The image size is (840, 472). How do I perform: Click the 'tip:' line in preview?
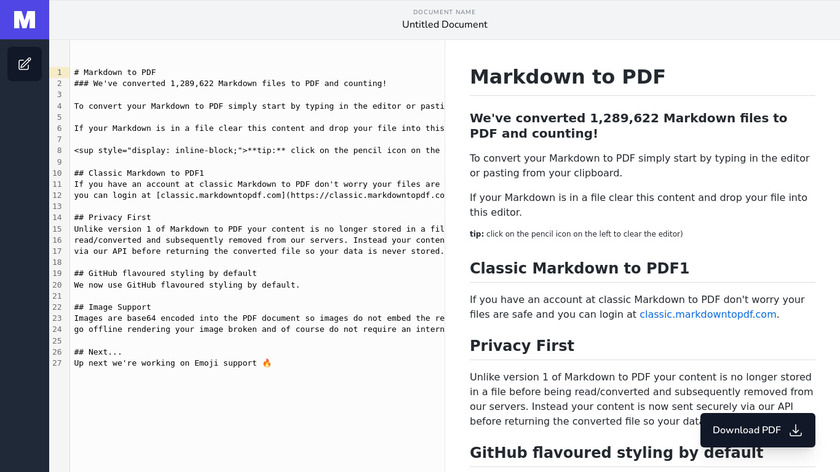coord(576,234)
